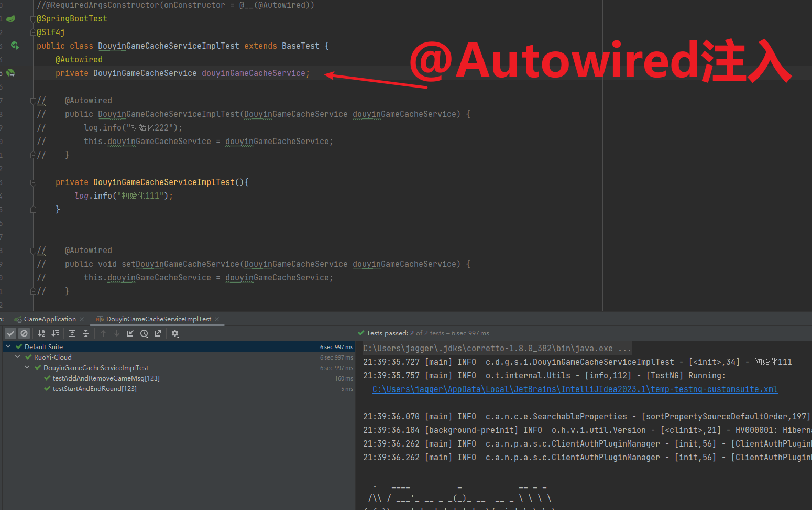The image size is (812, 510).
Task: Click fold end marker after log.info 初始化111
Action: [33, 210]
